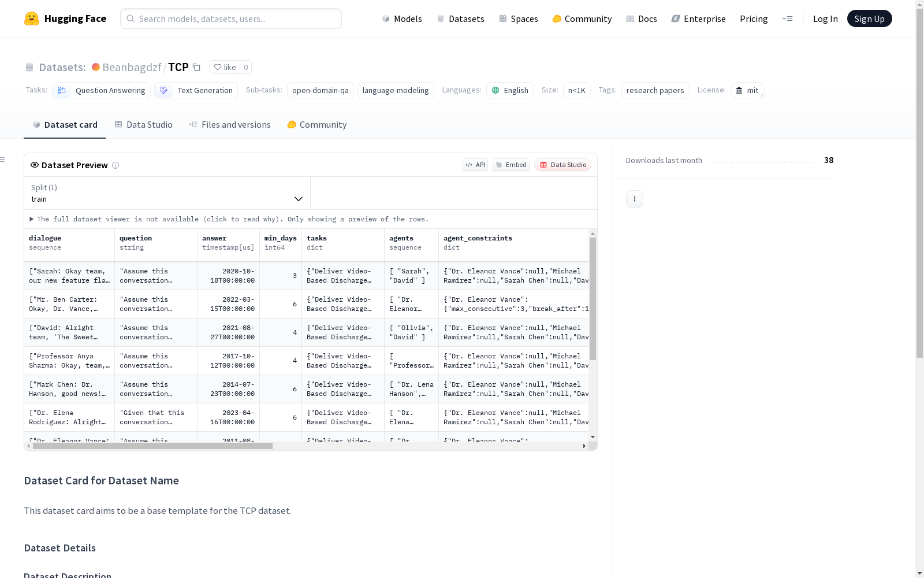Click scroll-down arrow of table scrollbar
Viewport: 924px width, 578px height.
[x=593, y=437]
